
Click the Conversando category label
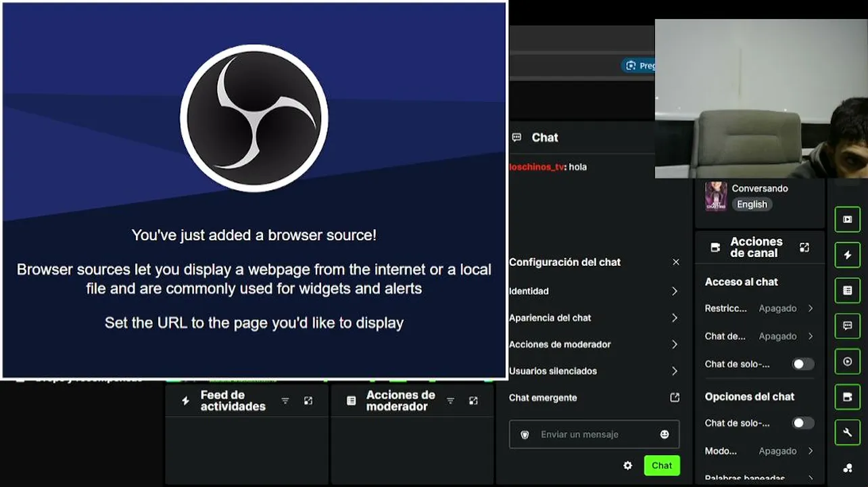tap(760, 188)
